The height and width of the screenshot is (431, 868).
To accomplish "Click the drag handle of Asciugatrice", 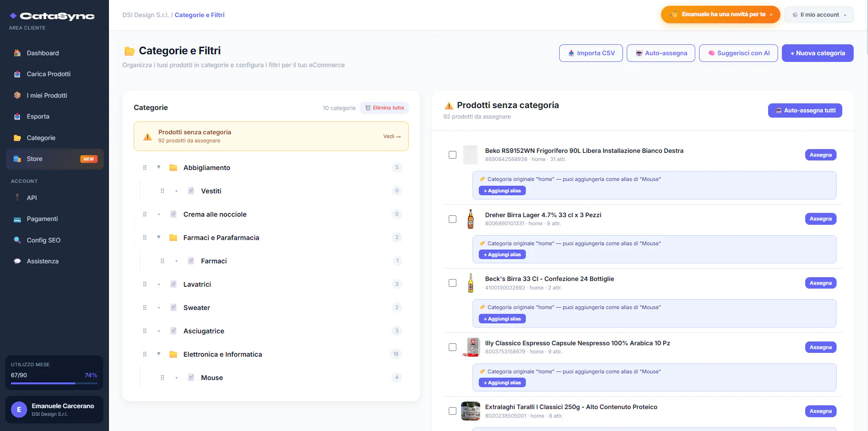I will click(x=145, y=331).
